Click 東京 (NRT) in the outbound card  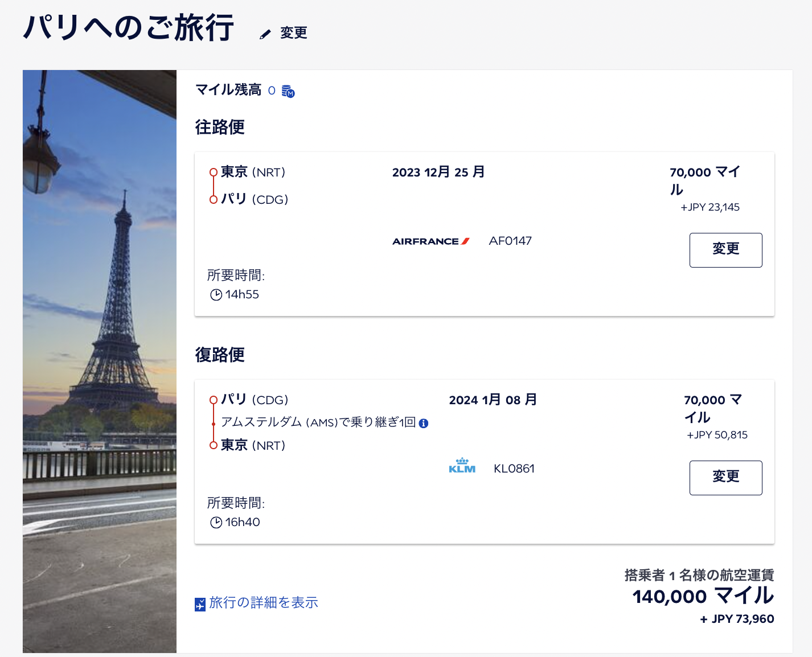[253, 172]
